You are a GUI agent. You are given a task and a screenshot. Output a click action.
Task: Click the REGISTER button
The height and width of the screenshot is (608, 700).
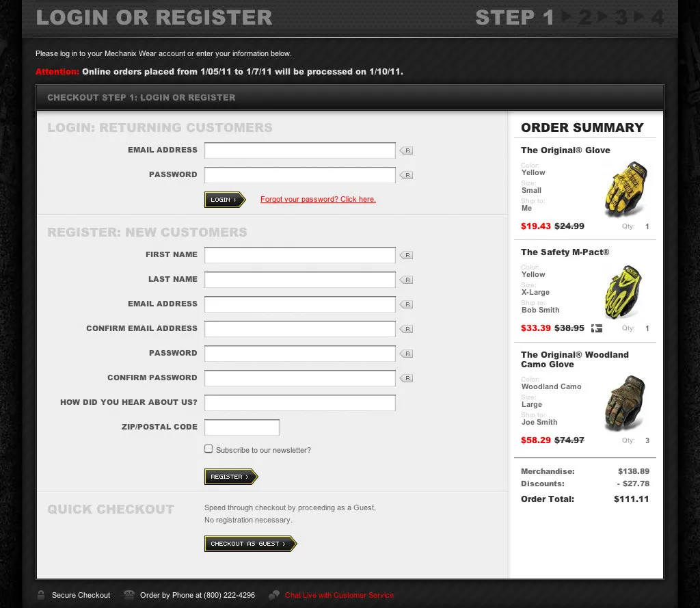pyautogui.click(x=231, y=477)
